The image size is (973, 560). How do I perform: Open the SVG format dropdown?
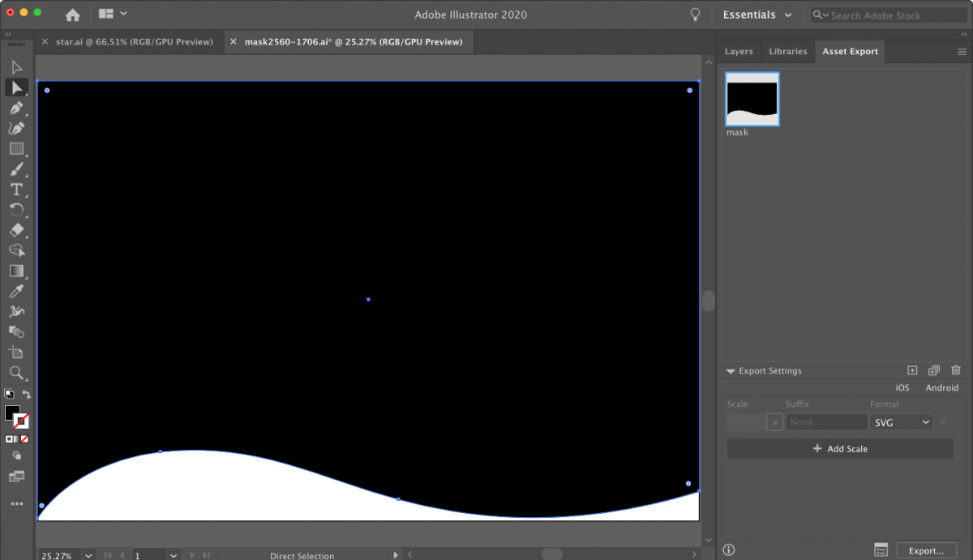[902, 422]
